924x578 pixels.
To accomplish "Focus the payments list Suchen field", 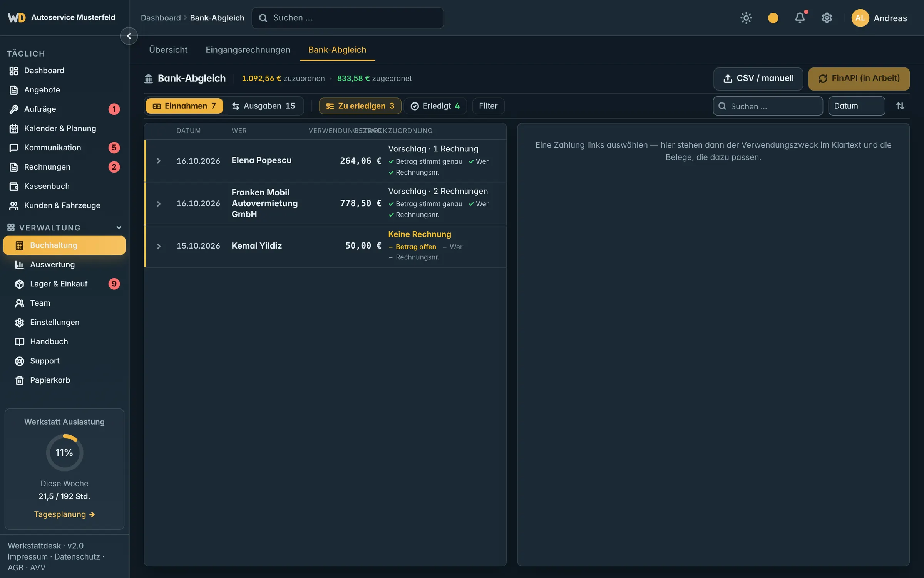I will pos(768,106).
